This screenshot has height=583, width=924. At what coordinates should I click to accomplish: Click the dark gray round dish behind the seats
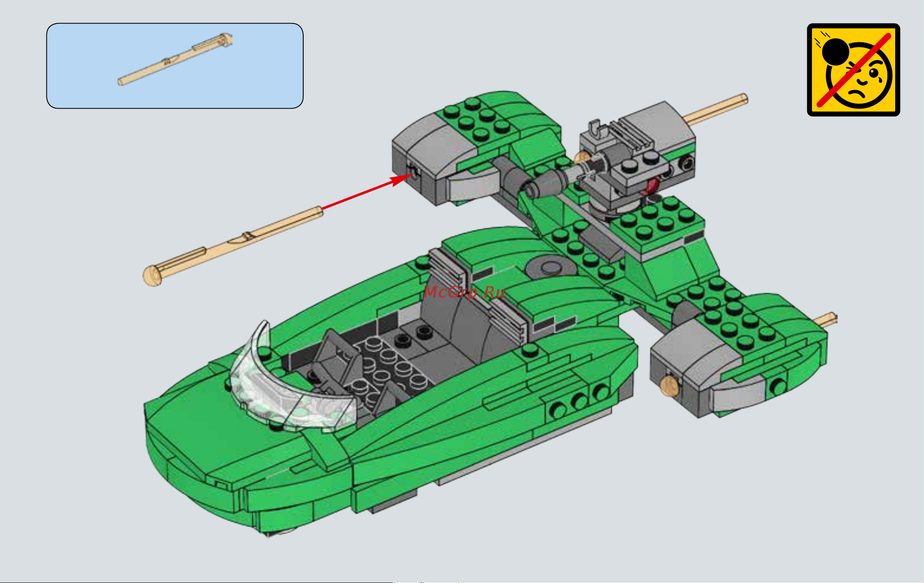(550, 267)
